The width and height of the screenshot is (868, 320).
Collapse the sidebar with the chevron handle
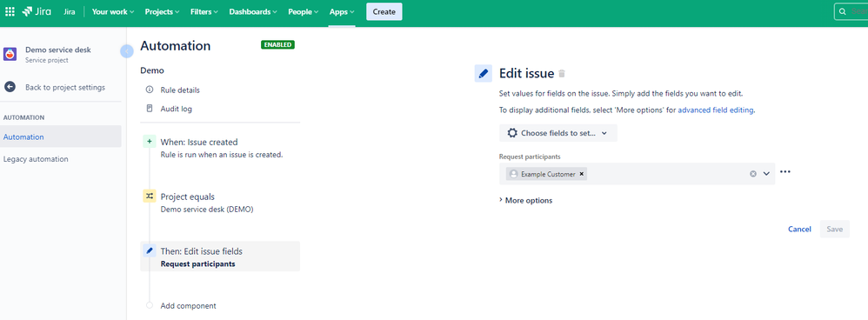126,51
